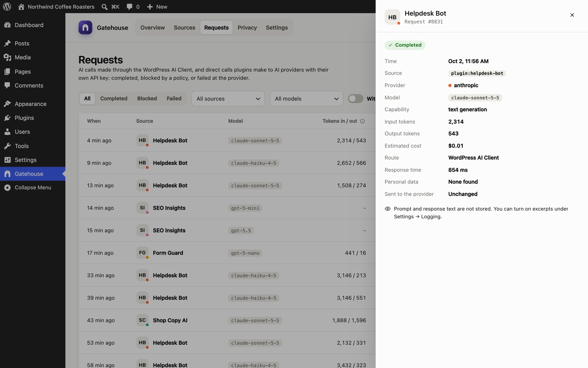This screenshot has width=588, height=368.
Task: Click the Collapse Menu arrow icon
Action: click(8, 187)
